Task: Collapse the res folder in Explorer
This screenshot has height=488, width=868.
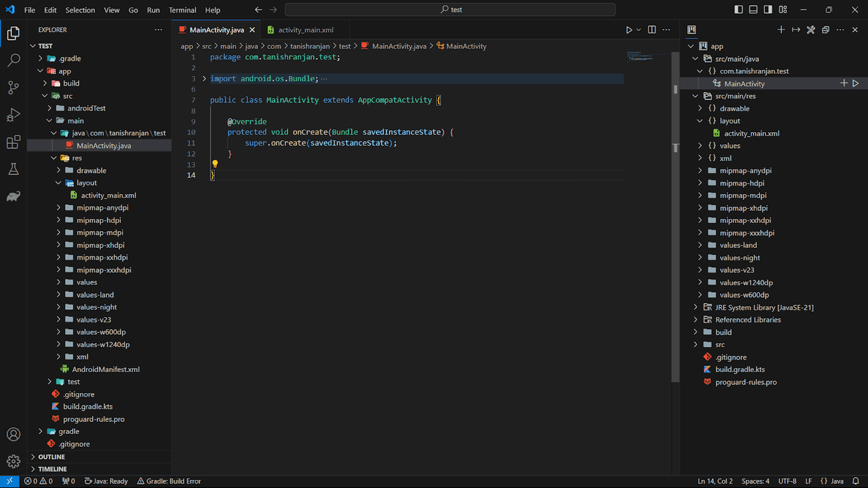Action: click(x=53, y=158)
